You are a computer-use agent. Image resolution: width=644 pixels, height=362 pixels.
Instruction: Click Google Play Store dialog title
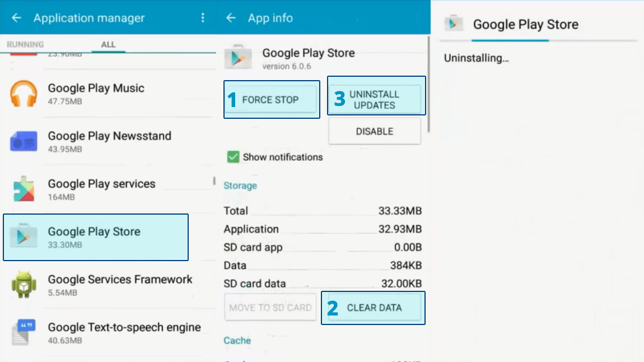[526, 24]
